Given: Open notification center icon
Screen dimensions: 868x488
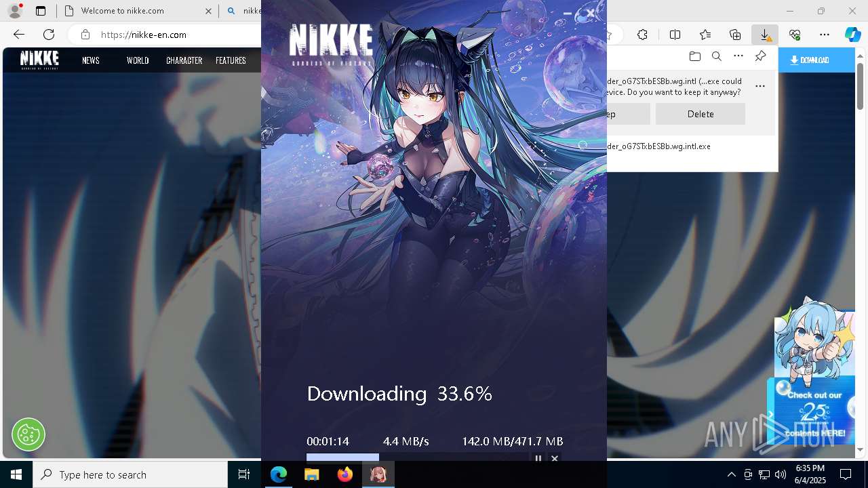Looking at the screenshot, I should (846, 474).
